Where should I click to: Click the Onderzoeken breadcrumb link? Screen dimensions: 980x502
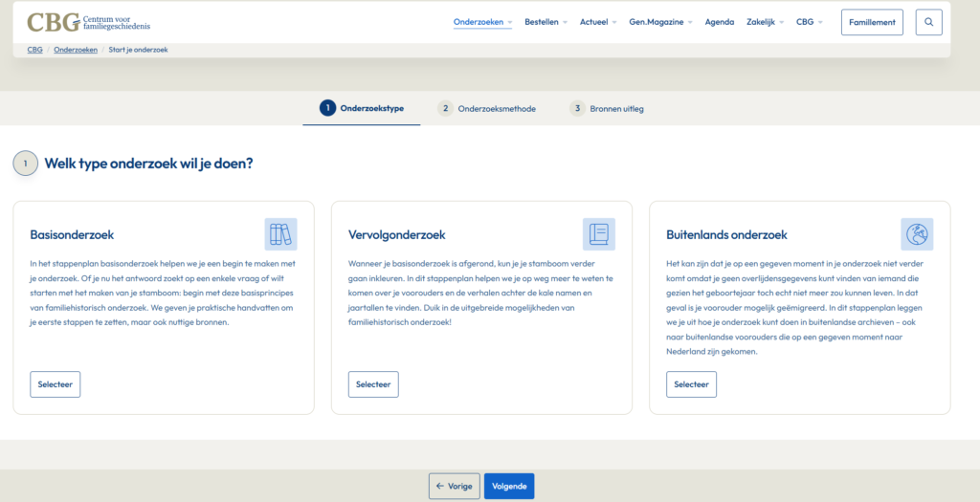(76, 50)
